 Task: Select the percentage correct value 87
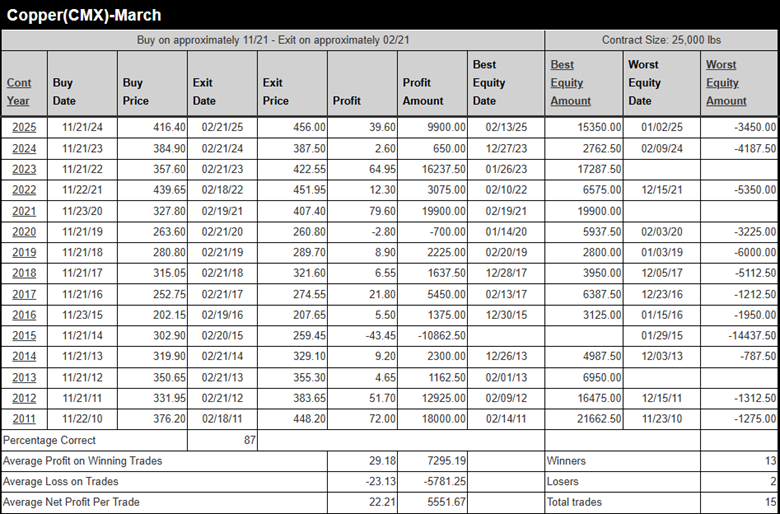(x=250, y=440)
